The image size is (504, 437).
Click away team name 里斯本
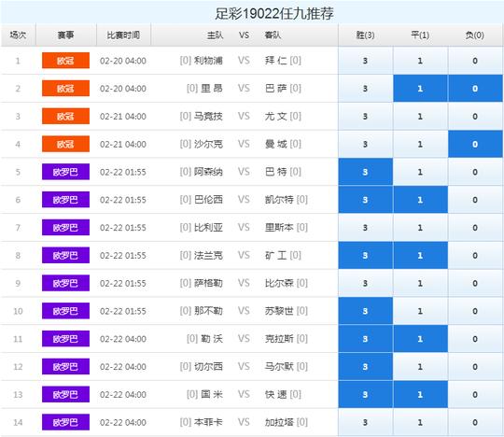click(279, 227)
